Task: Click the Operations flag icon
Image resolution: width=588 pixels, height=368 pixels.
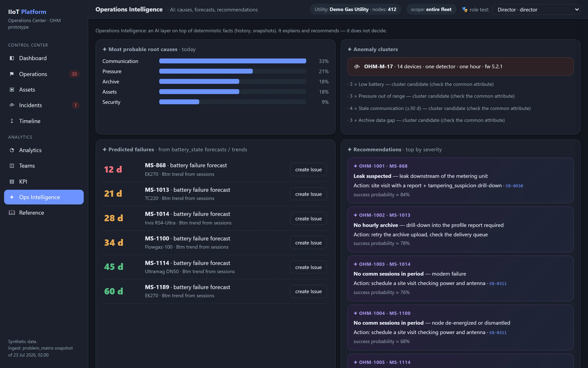Action: pos(12,74)
